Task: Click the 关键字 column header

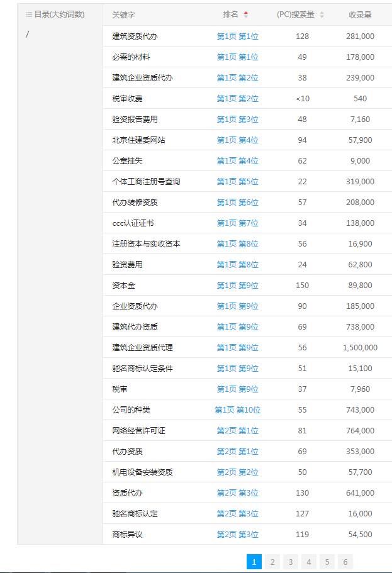Action: [123, 14]
